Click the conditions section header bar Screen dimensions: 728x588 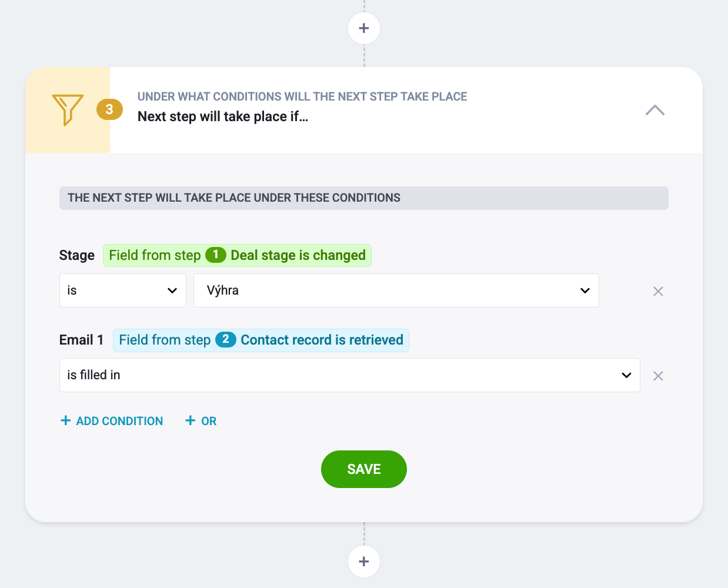(x=364, y=198)
